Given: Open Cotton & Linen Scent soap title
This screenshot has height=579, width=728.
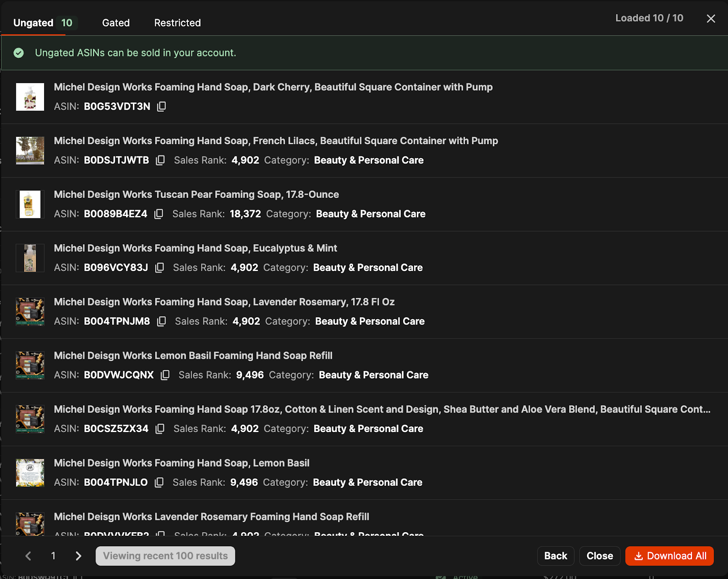Looking at the screenshot, I should pos(382,409).
